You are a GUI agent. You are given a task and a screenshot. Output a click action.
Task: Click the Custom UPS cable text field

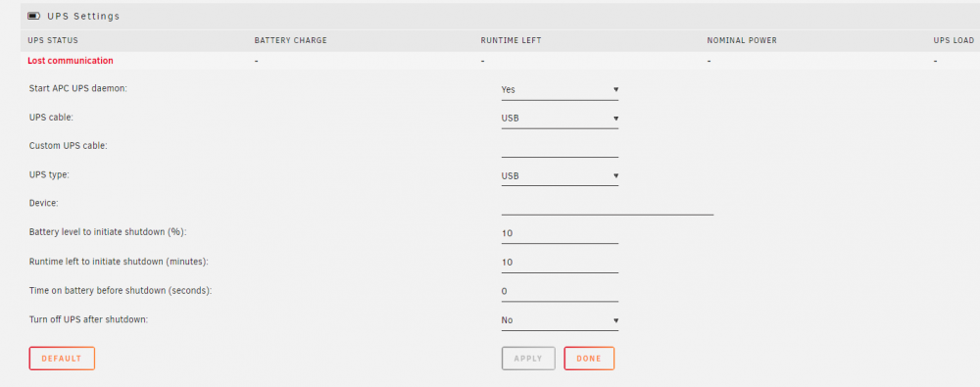560,147
